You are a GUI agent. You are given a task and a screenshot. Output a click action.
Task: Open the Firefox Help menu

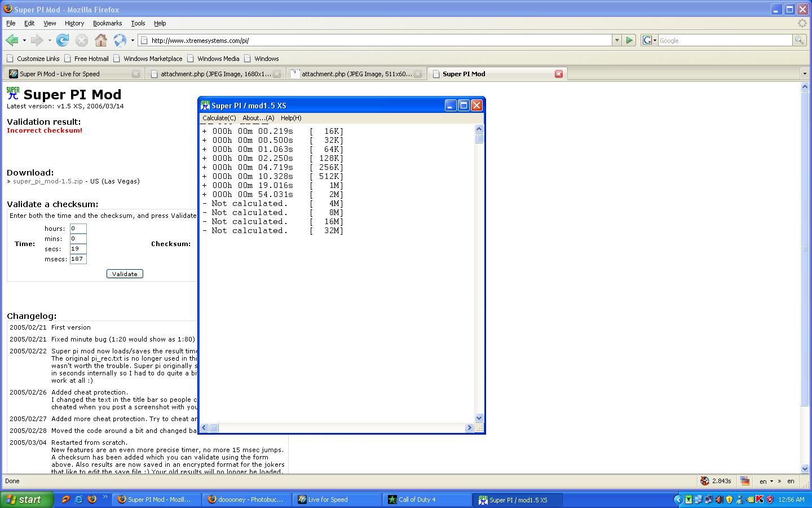pyautogui.click(x=160, y=23)
